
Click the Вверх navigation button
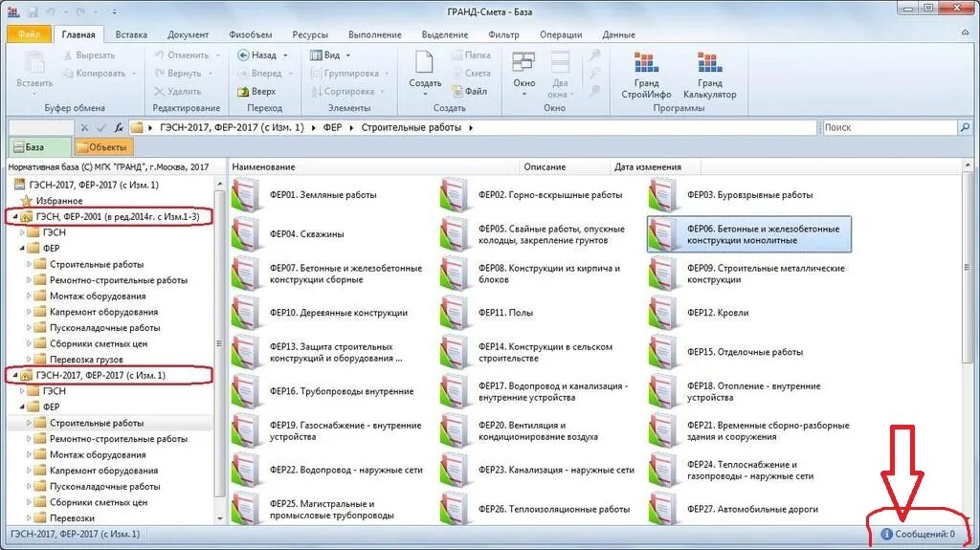click(x=256, y=91)
